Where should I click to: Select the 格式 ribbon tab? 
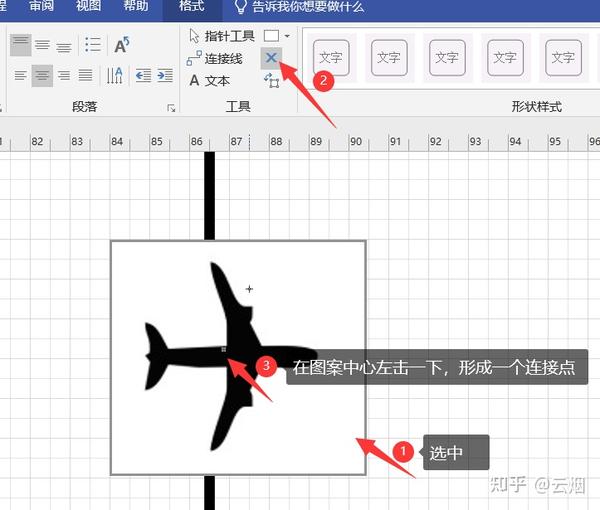(192, 6)
